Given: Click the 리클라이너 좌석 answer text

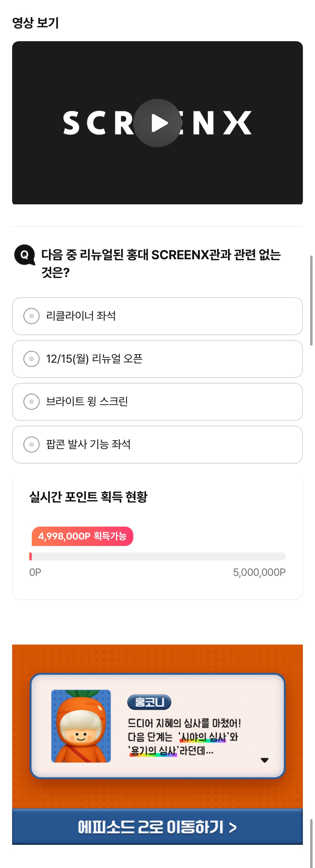Looking at the screenshot, I should point(81,316).
